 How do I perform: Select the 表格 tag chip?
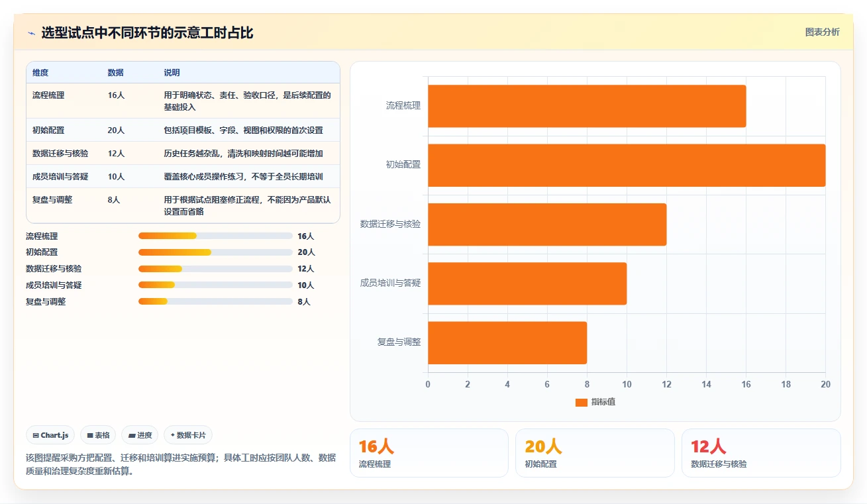[98, 435]
